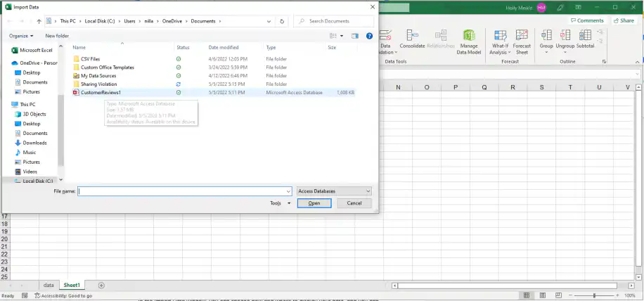Screen dimensions: 644x301
Task: Open the Music folder
Action: [x=25, y=153]
